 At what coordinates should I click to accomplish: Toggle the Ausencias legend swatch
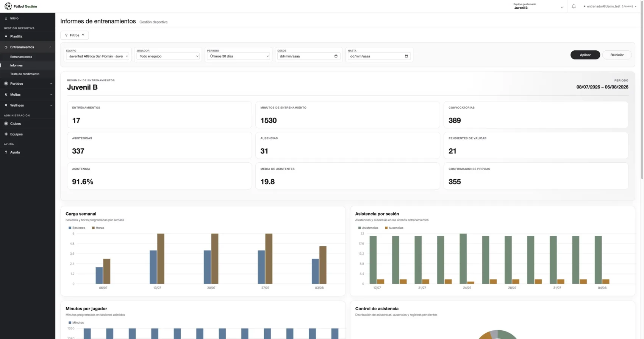(386, 228)
